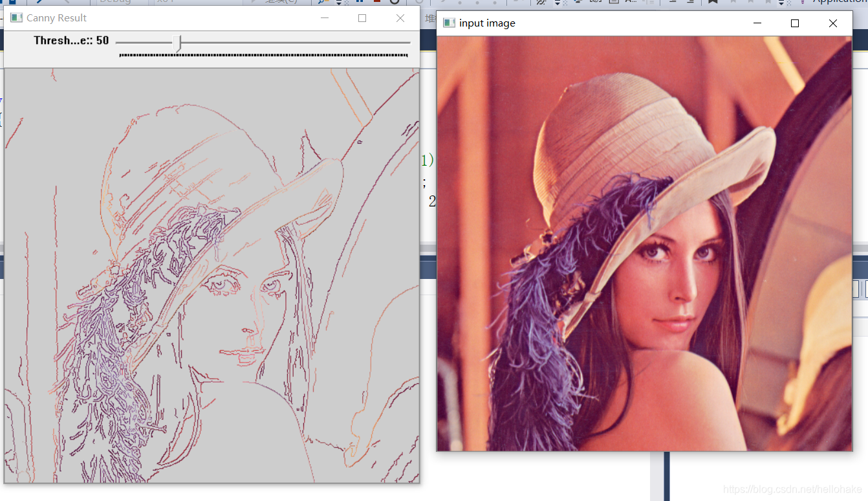This screenshot has height=501, width=868.
Task: Open the input image window system icon
Action: point(449,23)
